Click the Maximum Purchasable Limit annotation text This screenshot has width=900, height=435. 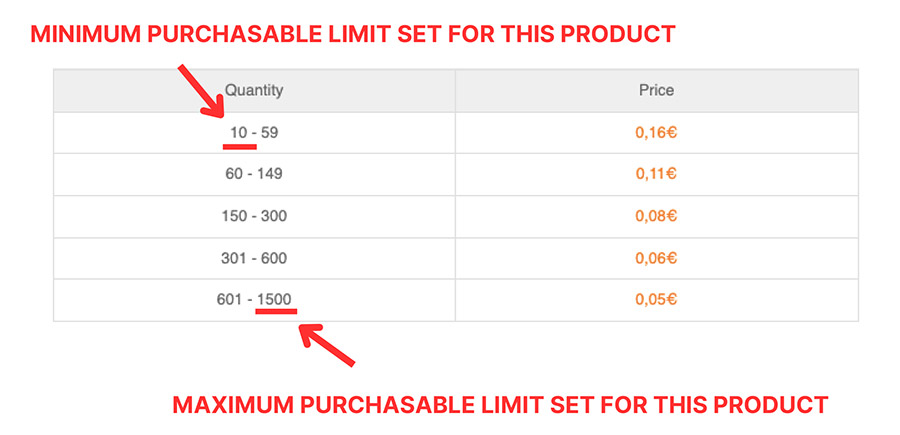[x=500, y=405]
